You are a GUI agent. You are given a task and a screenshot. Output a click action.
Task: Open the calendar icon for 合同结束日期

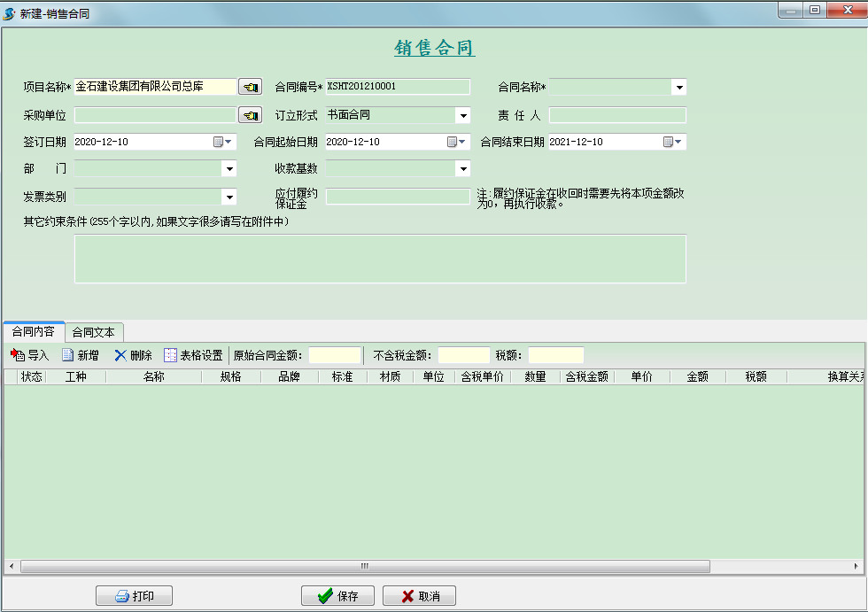click(x=670, y=142)
